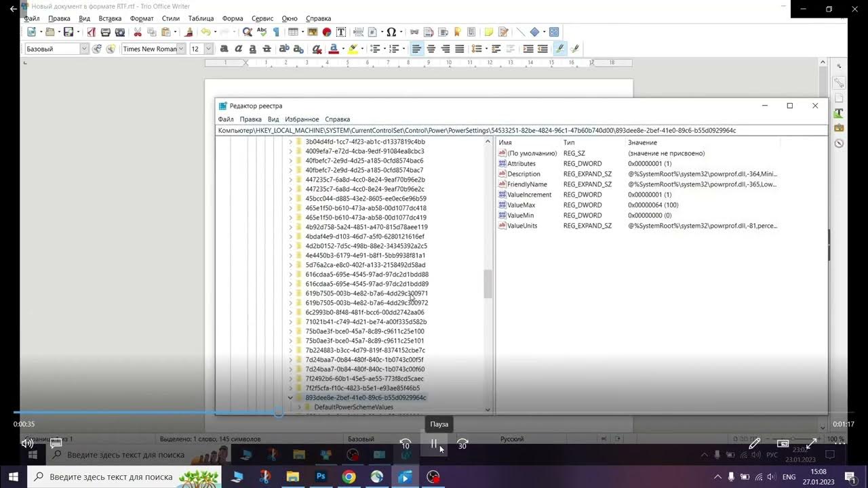868x488 pixels.
Task: Expand the 7b224883-b3cc registry key
Action: 290,350
